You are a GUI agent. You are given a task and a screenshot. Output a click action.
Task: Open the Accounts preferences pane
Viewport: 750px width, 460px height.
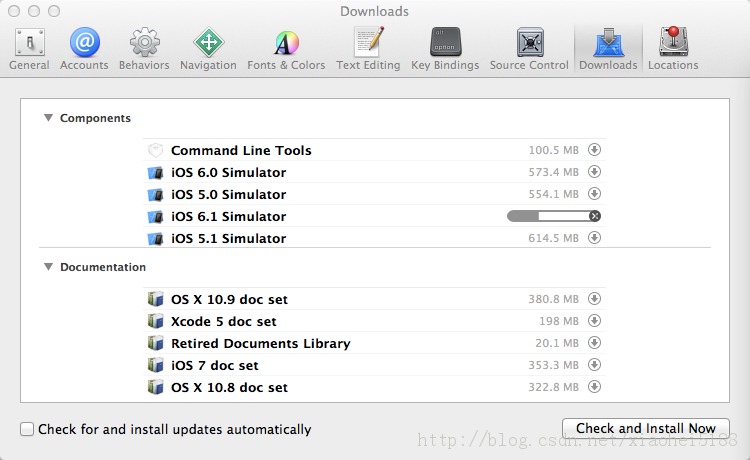coord(84,49)
